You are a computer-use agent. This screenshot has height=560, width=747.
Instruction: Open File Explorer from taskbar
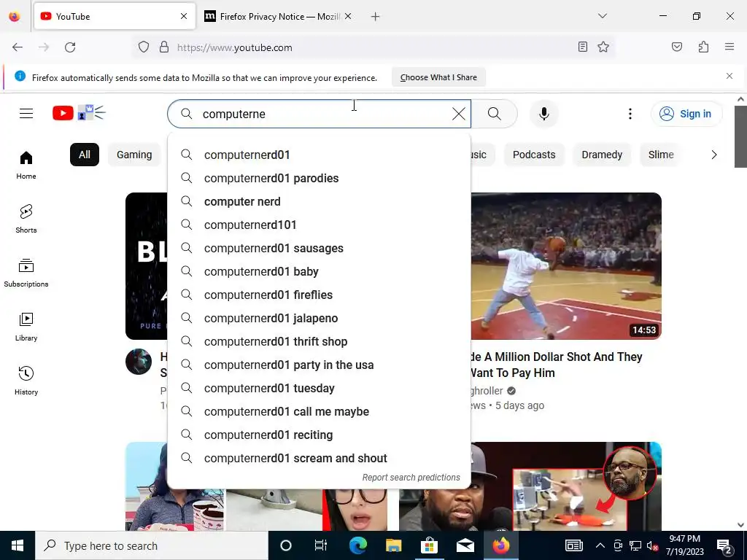pos(393,545)
